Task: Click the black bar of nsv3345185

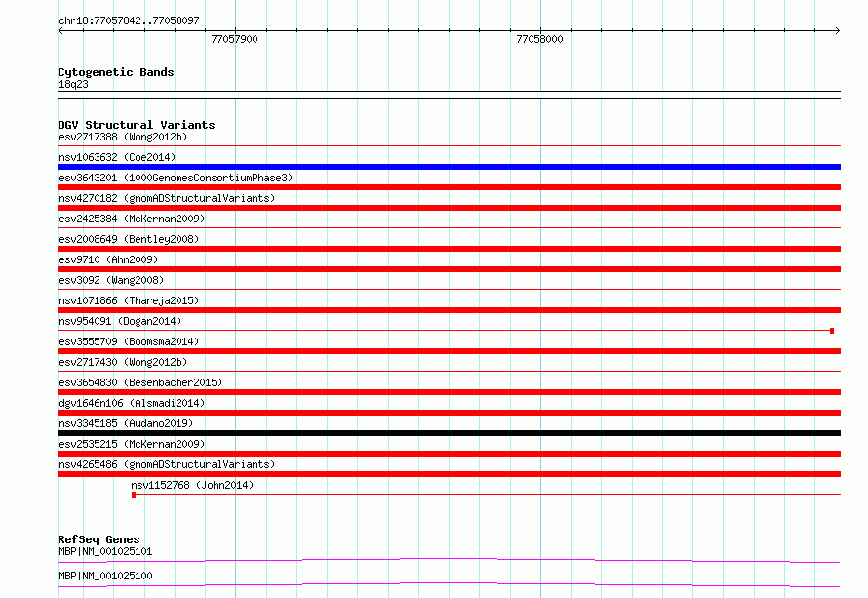Action: pos(449,433)
